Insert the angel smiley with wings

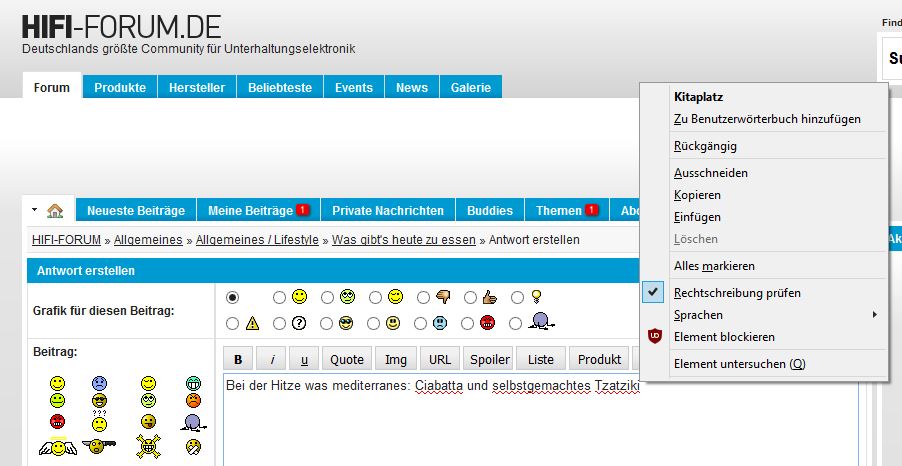point(56,446)
